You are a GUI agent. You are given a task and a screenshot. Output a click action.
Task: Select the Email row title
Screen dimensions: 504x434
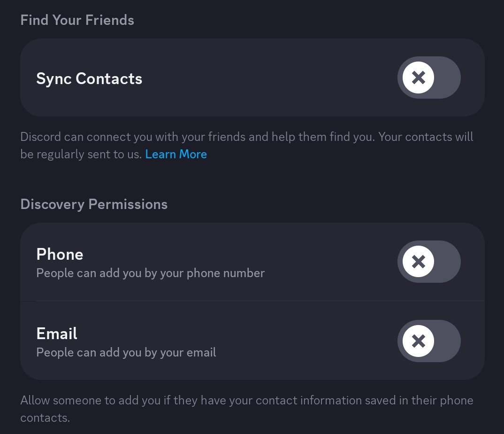(57, 333)
